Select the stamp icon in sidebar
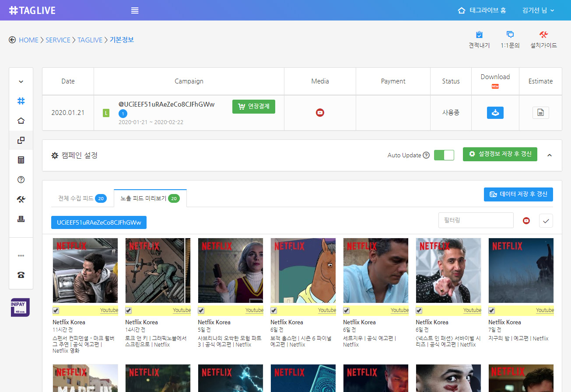 (x=21, y=219)
